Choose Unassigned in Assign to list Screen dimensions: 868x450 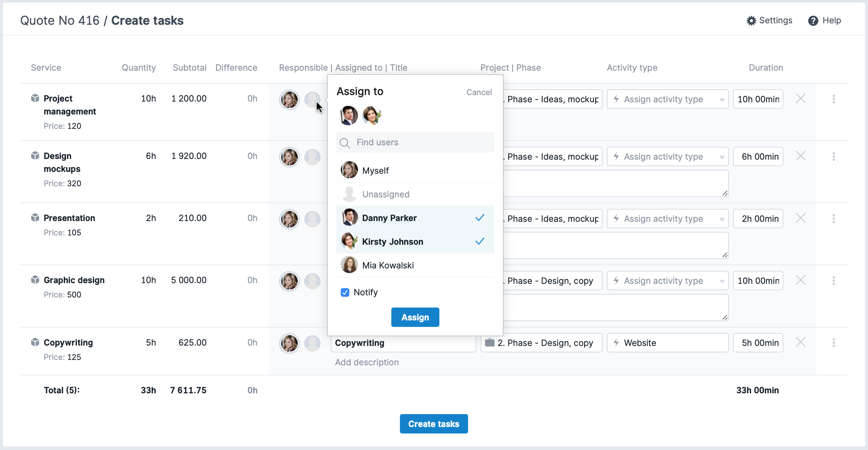click(415, 194)
